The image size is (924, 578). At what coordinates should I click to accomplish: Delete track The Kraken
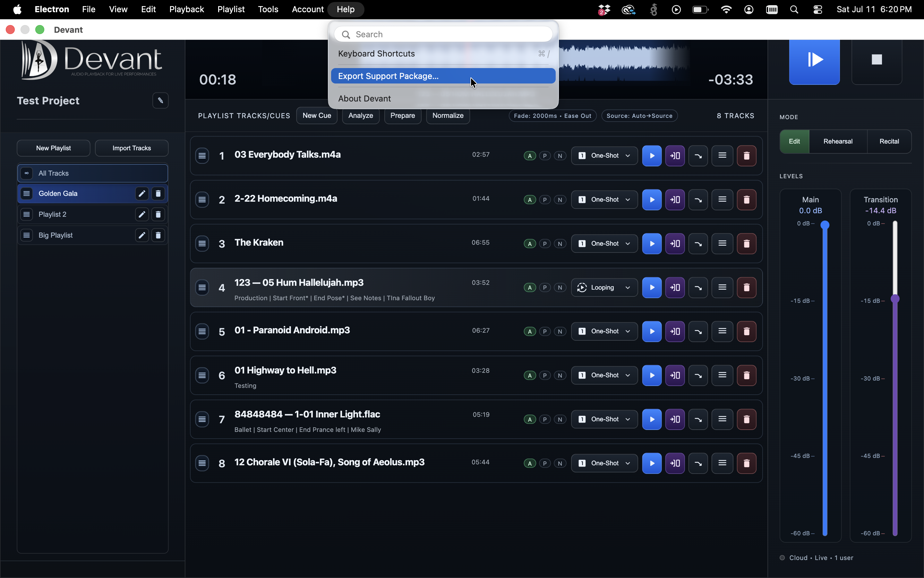(746, 243)
